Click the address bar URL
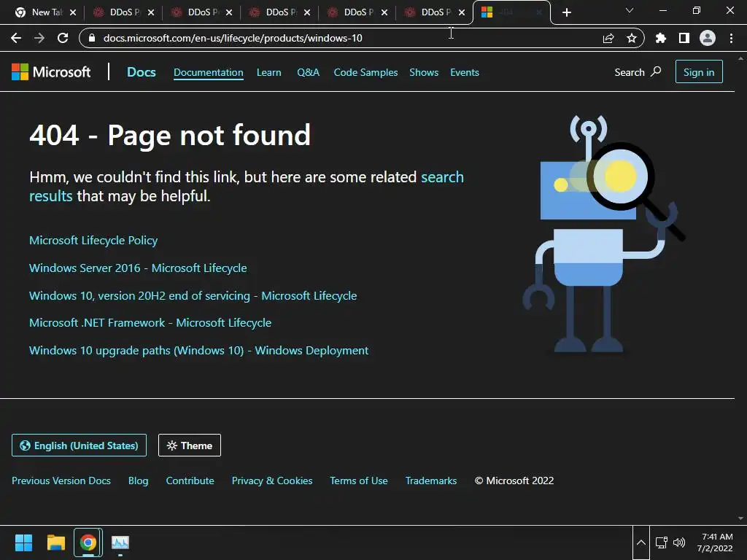Viewport: 747px width, 560px height. click(233, 38)
